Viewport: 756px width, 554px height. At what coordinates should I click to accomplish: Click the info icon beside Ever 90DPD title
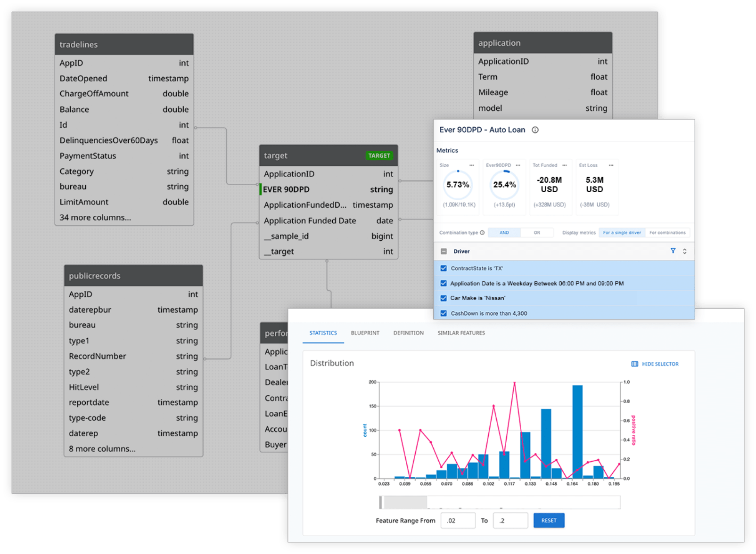[x=535, y=130]
